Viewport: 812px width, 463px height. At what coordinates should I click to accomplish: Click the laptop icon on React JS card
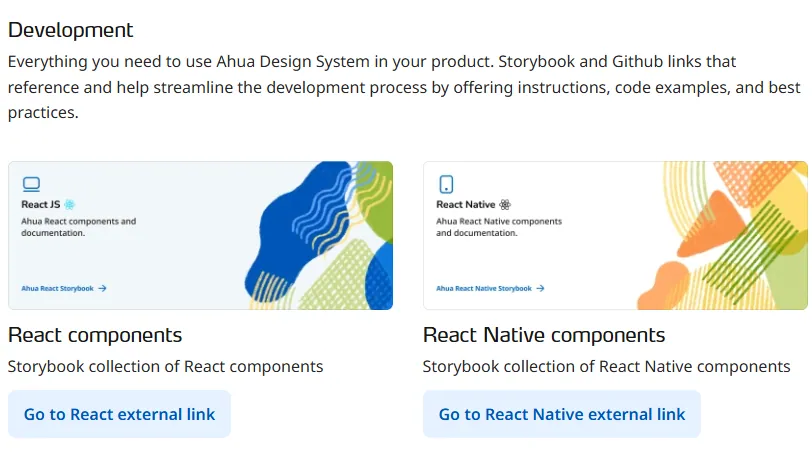[31, 184]
